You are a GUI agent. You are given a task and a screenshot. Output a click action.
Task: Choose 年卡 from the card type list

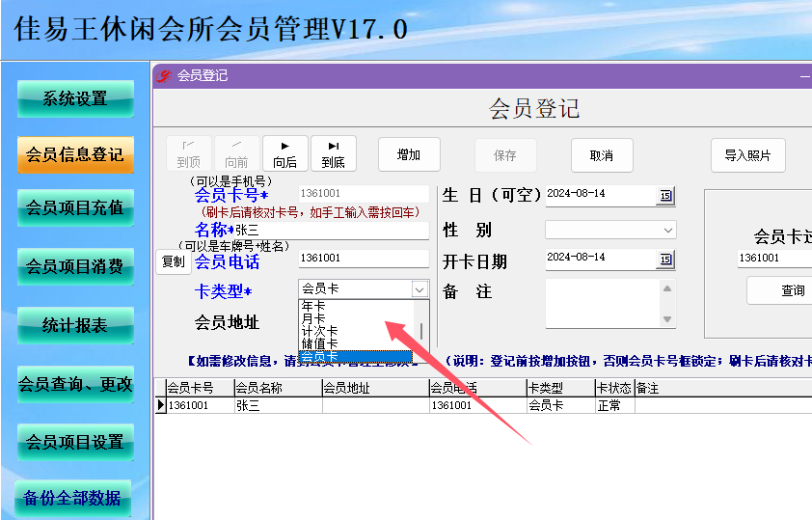point(356,306)
